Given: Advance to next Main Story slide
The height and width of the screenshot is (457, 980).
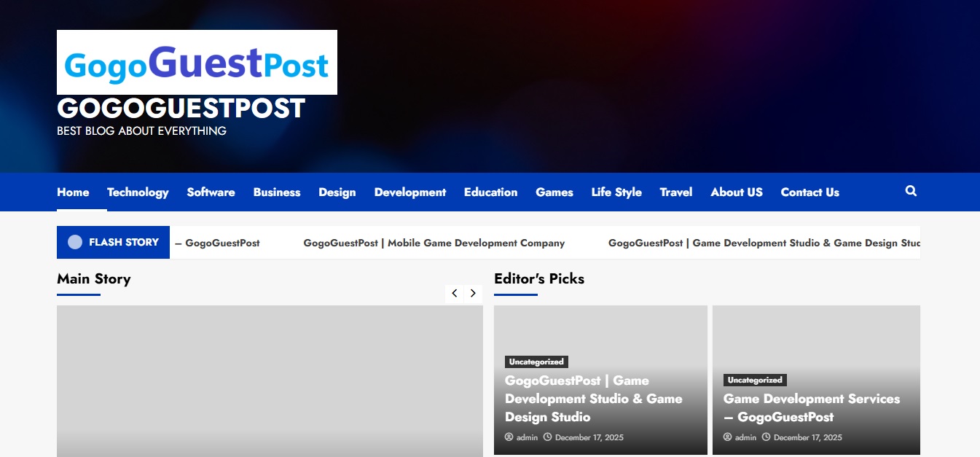Looking at the screenshot, I should click(x=473, y=293).
